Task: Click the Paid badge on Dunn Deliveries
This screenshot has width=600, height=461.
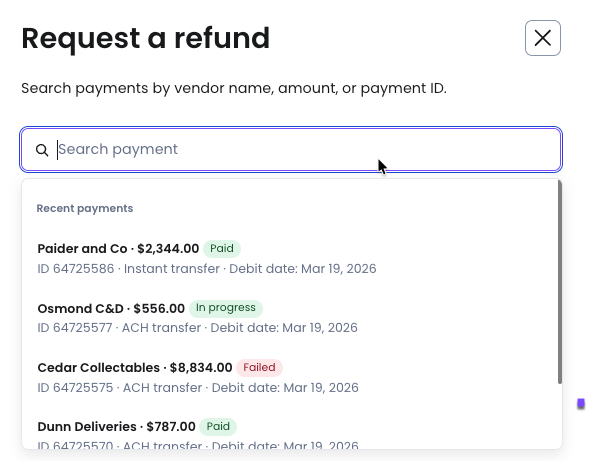Action: 218,427
